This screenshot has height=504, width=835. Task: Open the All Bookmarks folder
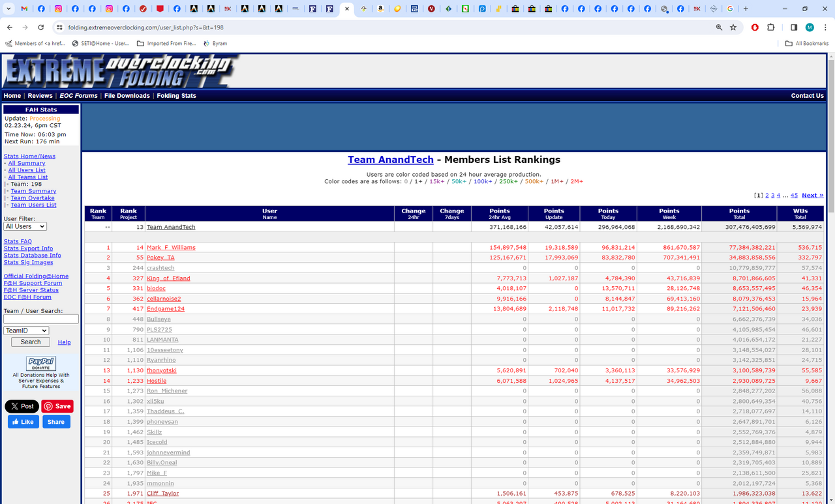tap(806, 44)
